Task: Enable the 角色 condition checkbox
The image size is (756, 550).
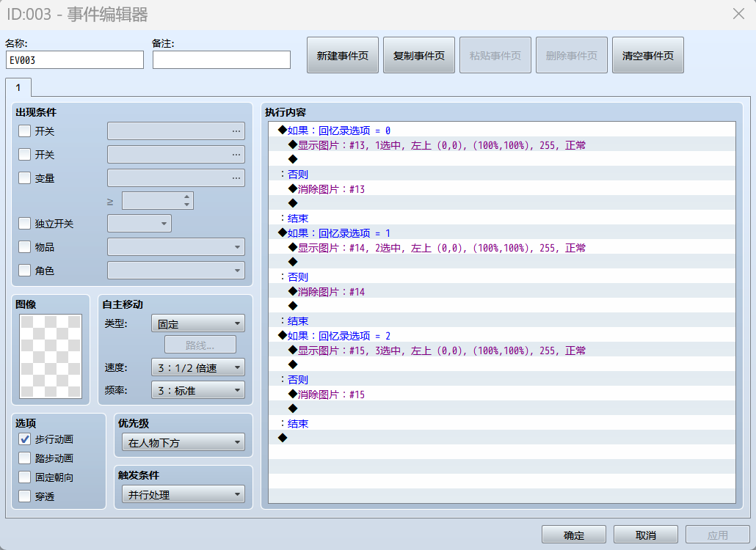Action: point(24,271)
